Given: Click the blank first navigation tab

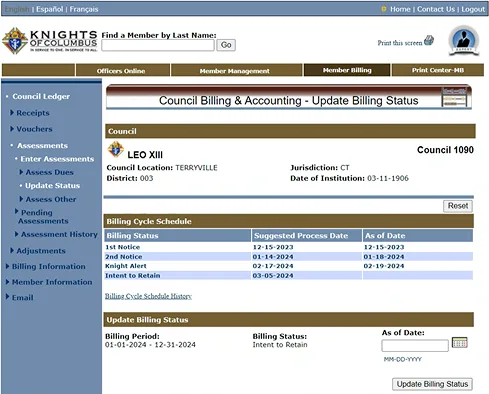Looking at the screenshot, I should click(x=38, y=71).
